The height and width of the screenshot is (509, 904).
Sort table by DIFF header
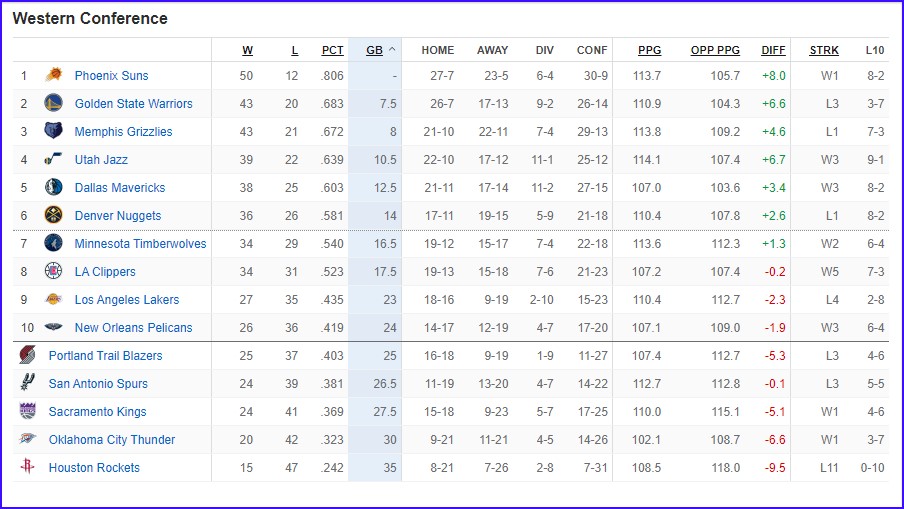pyautogui.click(x=773, y=50)
